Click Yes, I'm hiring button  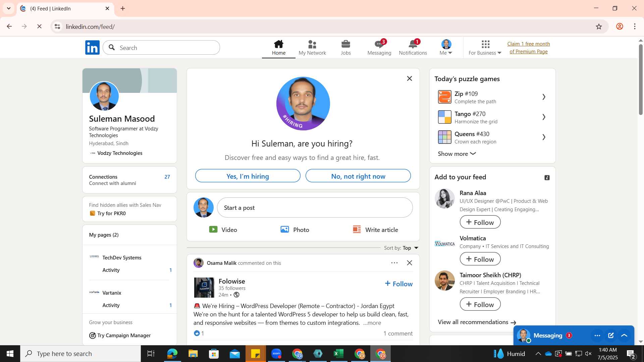pyautogui.click(x=248, y=176)
